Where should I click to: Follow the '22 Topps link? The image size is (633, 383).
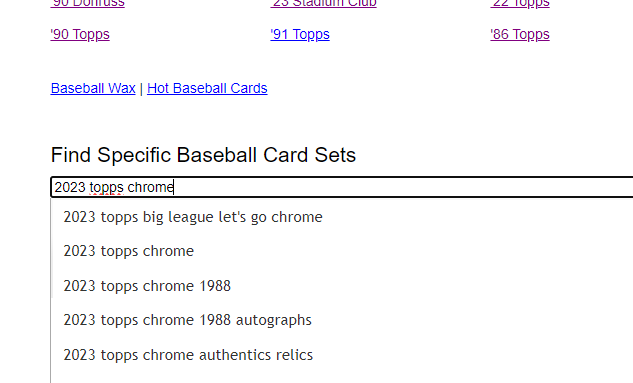520,4
